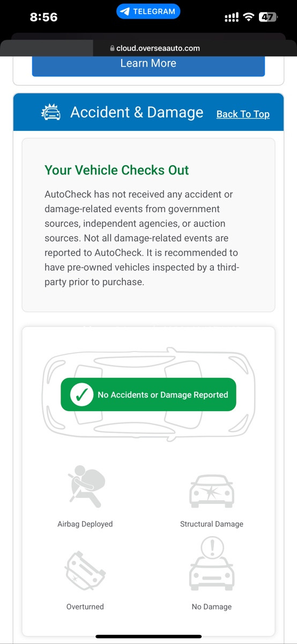Follow the Back To Top link
This screenshot has width=297, height=644.
[243, 114]
